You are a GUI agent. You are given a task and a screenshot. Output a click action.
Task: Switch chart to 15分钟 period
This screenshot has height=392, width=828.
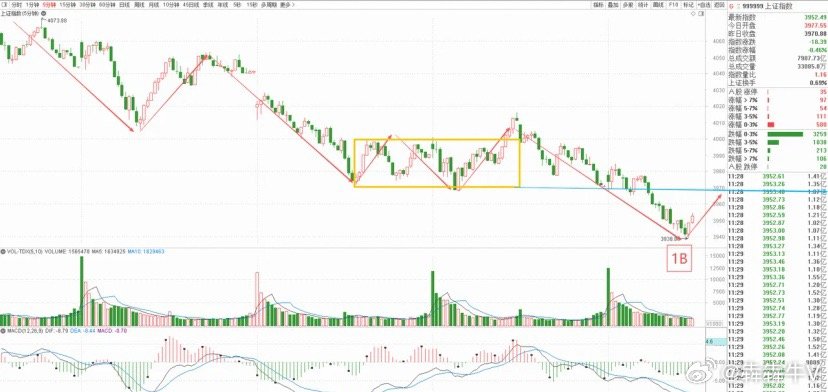coord(68,5)
